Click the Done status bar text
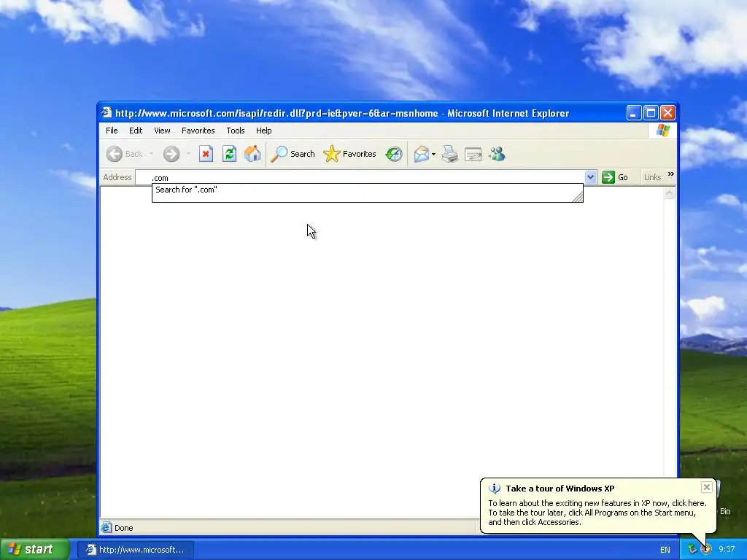747x560 pixels. (123, 528)
